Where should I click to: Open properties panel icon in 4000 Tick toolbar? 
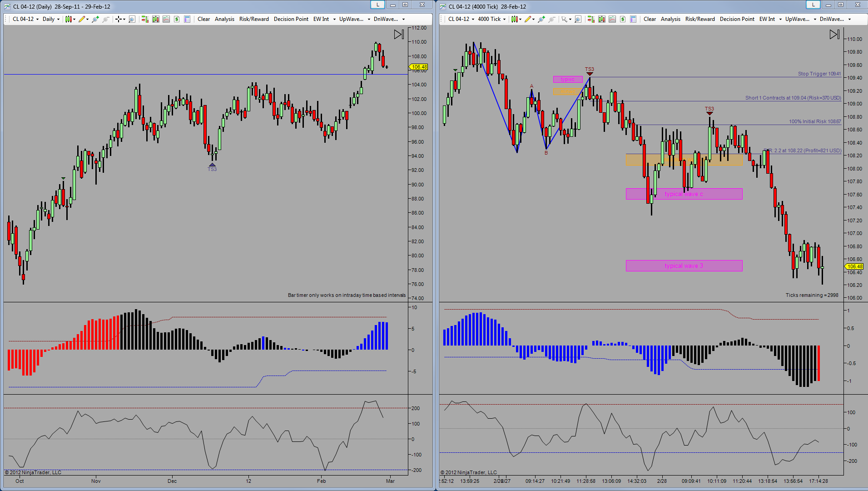tap(633, 19)
